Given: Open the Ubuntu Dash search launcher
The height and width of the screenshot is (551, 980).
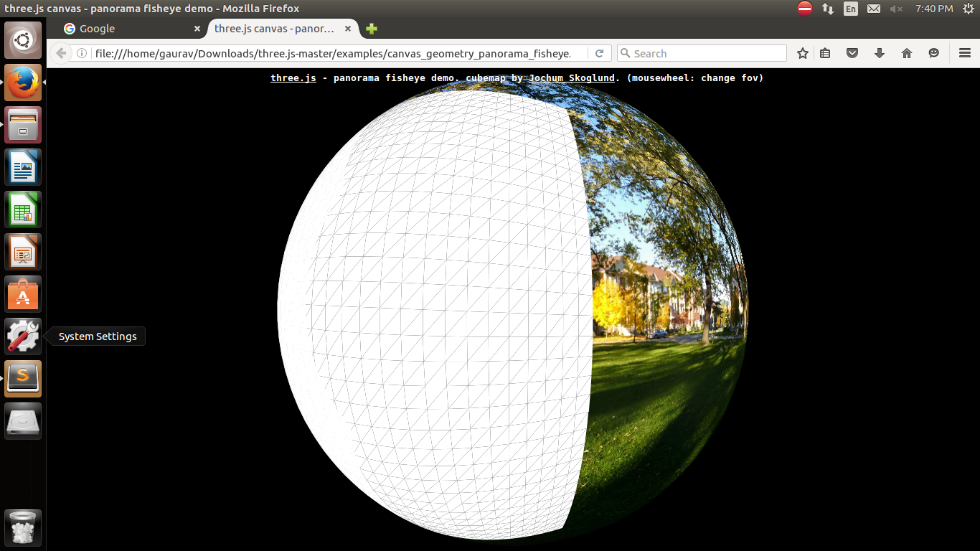Looking at the screenshot, I should [23, 40].
